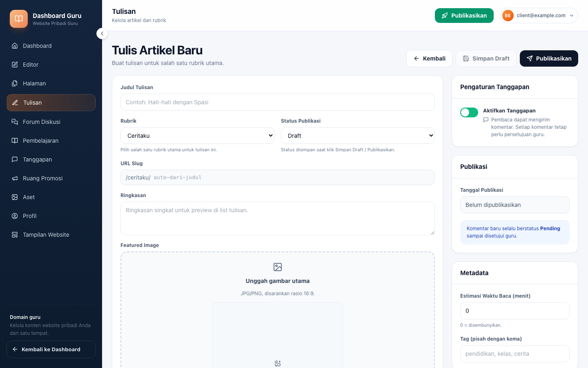Click the Profil user circle icon

15,216
